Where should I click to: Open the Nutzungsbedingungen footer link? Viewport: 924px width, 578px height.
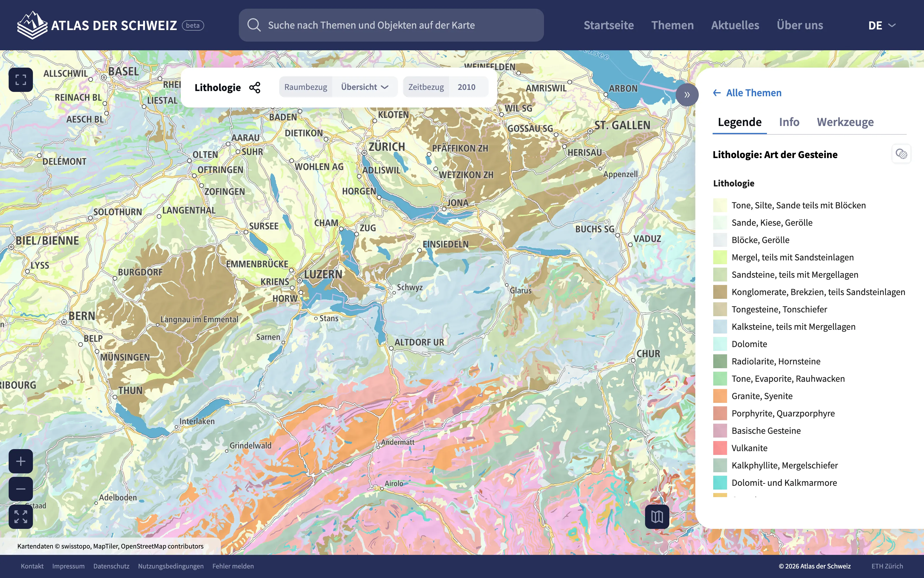point(171,566)
